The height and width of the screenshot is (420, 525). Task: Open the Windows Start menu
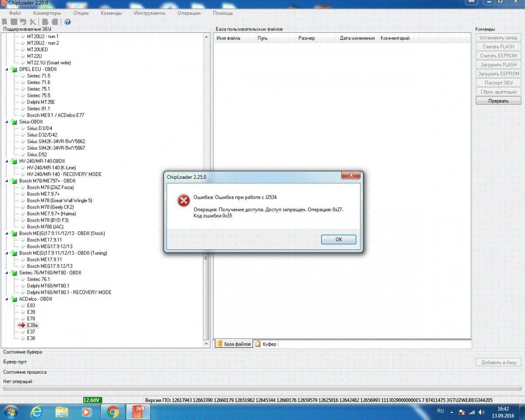point(10,412)
